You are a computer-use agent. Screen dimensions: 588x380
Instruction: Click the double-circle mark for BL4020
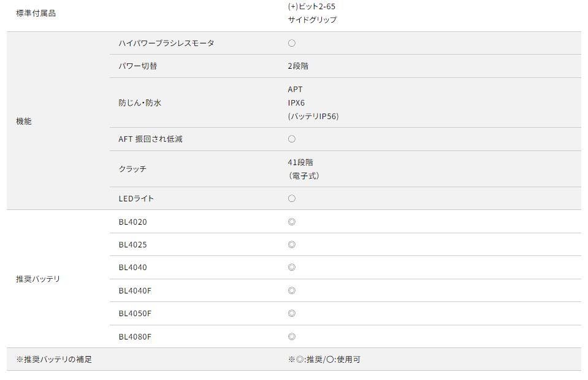[x=292, y=222]
